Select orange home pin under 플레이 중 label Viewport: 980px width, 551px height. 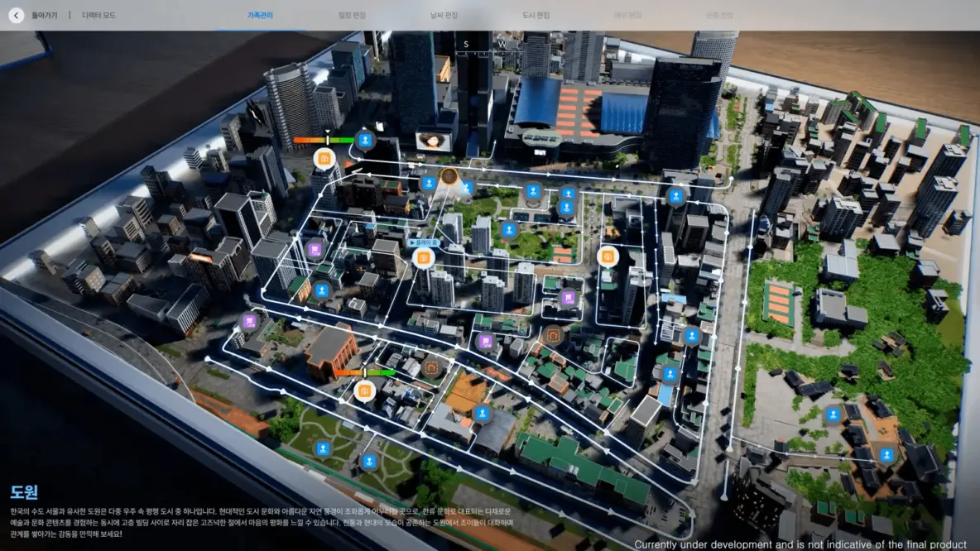(x=423, y=257)
